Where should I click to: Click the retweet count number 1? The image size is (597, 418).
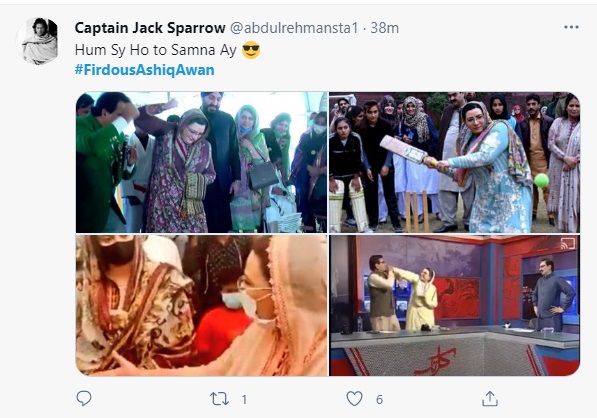coord(244,399)
